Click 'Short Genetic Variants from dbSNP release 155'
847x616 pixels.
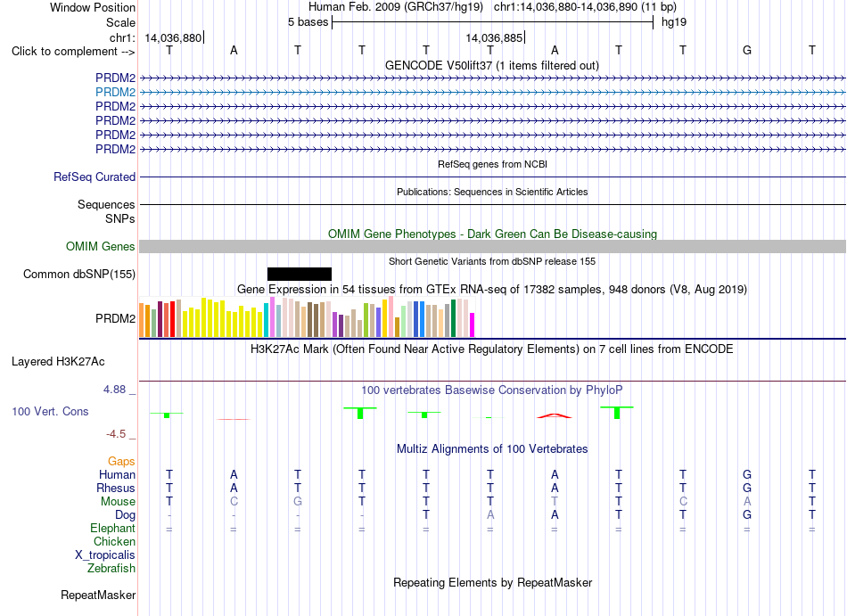(492, 261)
